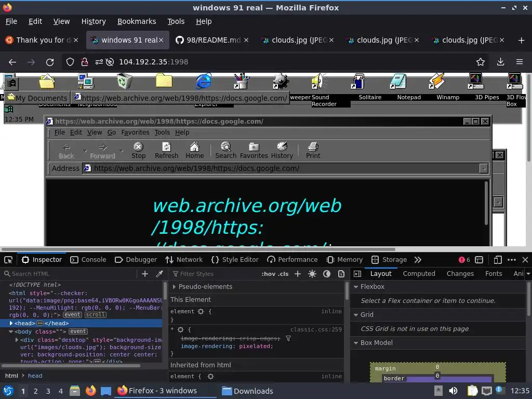
Task: Click Print in the IE toolbar
Action: [x=313, y=151]
